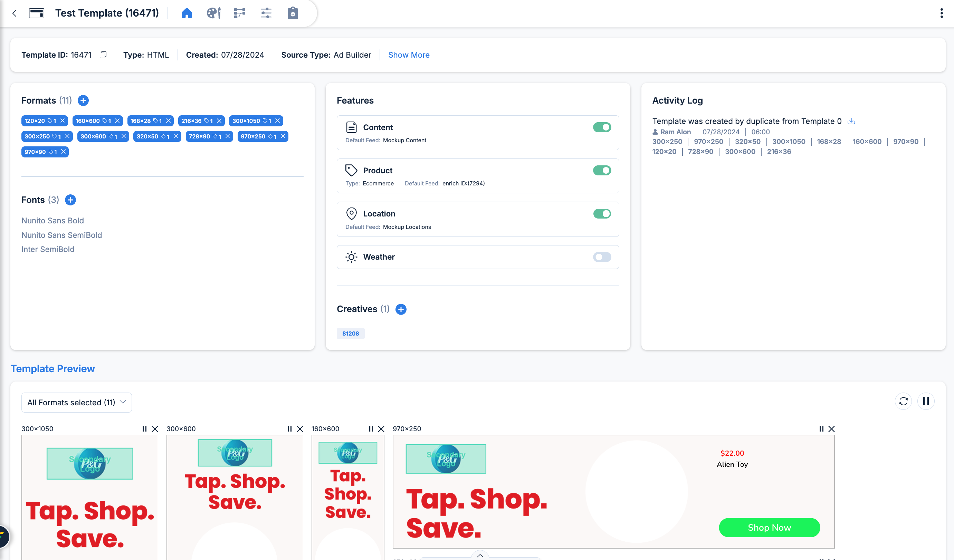Toggle the Location feature switch
Screen dimensions: 954x560
(x=602, y=214)
